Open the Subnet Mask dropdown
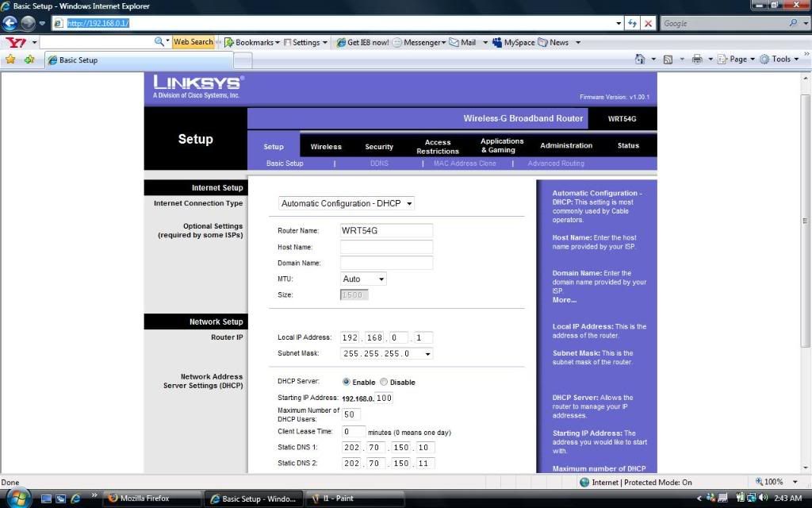 point(387,353)
